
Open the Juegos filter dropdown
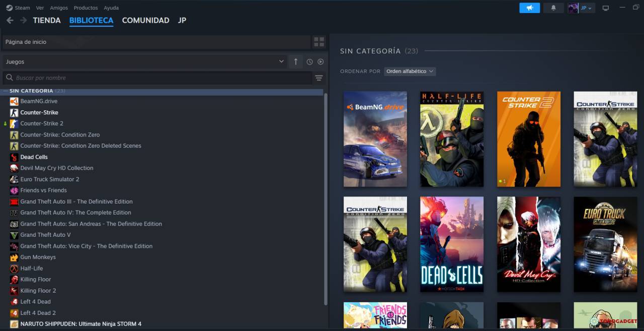pos(145,61)
